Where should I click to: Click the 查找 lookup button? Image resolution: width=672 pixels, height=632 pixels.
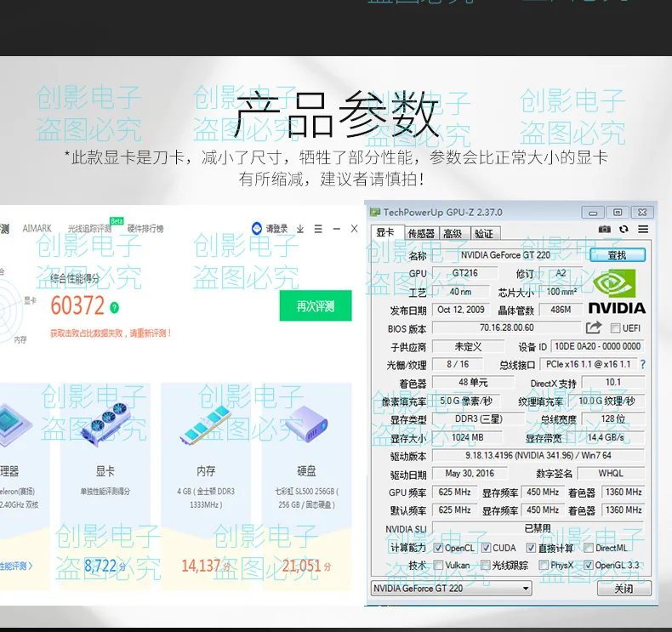click(x=618, y=255)
